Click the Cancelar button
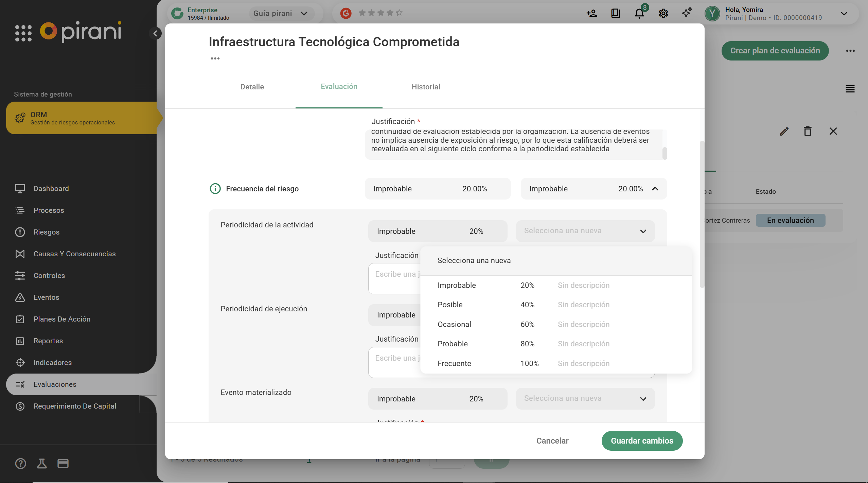Screen dimensions: 868x483 coord(552,441)
